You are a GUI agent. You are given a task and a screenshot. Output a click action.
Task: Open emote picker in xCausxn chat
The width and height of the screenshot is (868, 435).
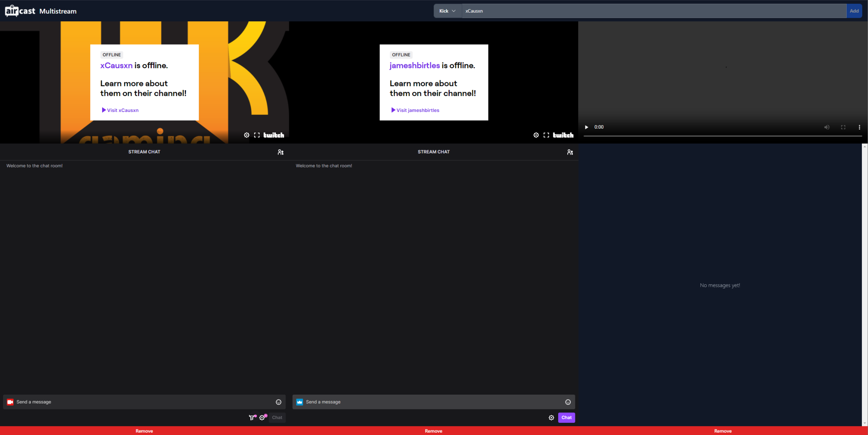click(x=279, y=402)
